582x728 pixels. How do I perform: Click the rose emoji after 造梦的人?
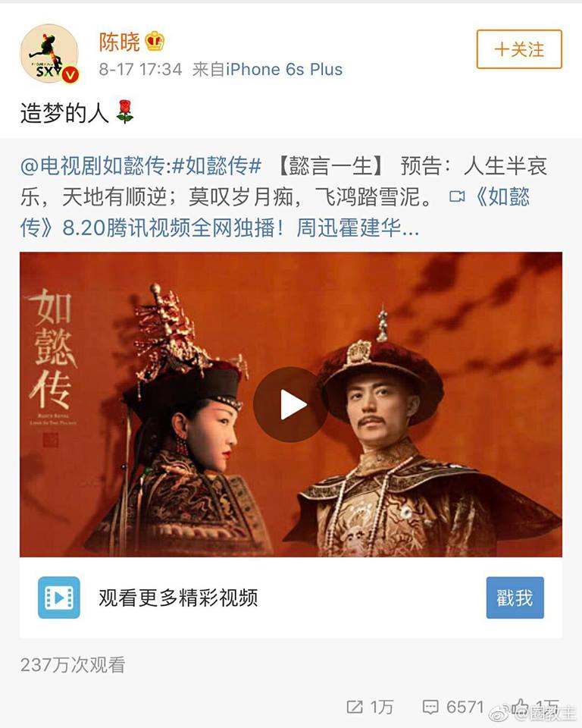125,111
